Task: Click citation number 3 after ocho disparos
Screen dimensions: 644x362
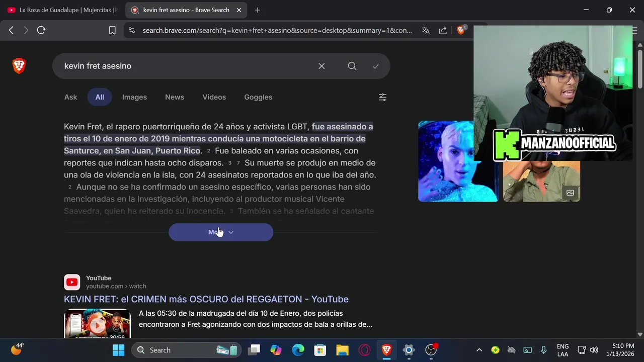Action: 230,163
